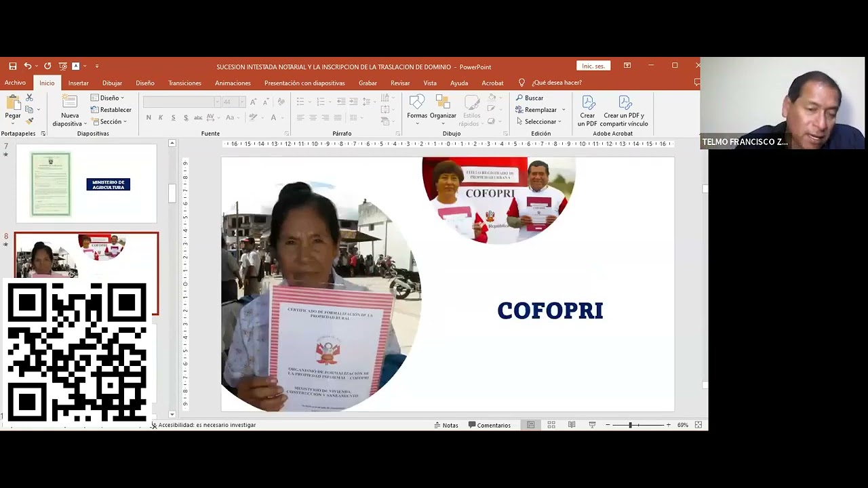Open the font size dropdown
The width and height of the screenshot is (868, 488).
[x=241, y=102]
